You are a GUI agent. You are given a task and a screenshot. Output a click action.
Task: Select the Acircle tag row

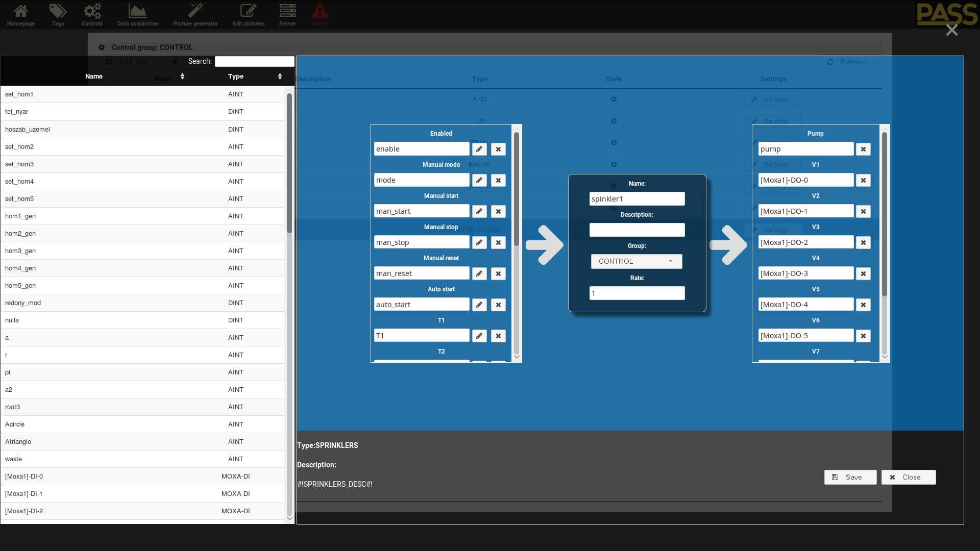(142, 424)
